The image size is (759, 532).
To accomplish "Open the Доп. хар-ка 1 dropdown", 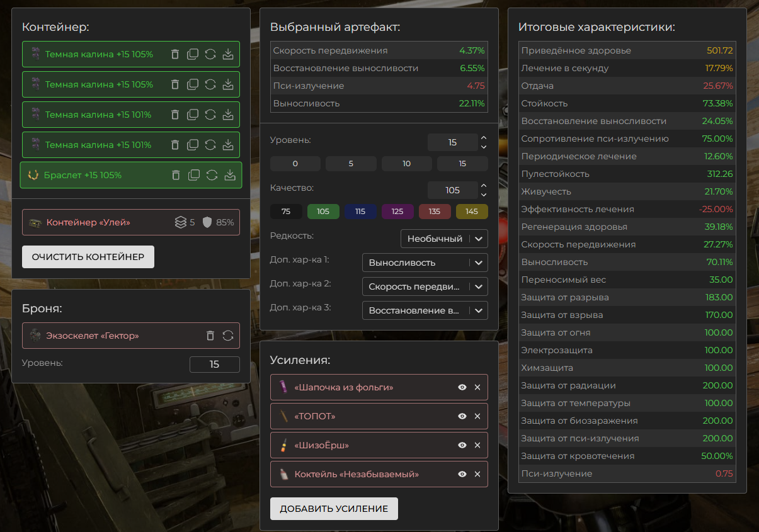I will 425,263.
